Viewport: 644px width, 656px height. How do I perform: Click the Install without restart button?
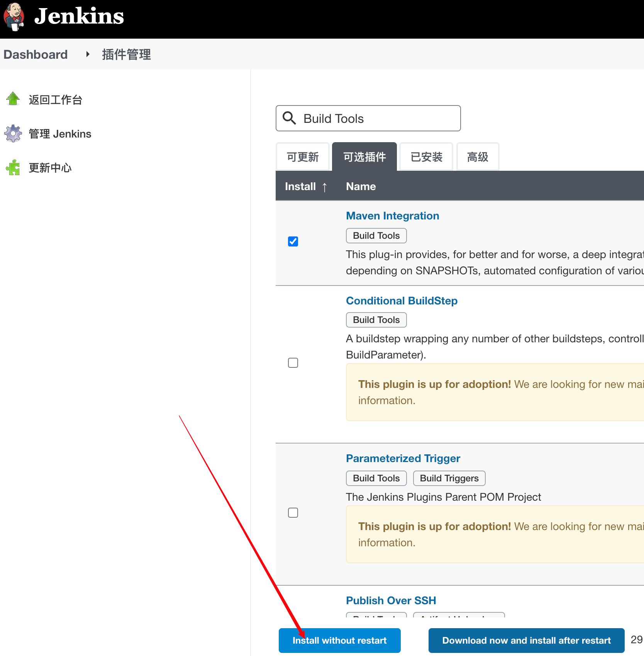[340, 641]
